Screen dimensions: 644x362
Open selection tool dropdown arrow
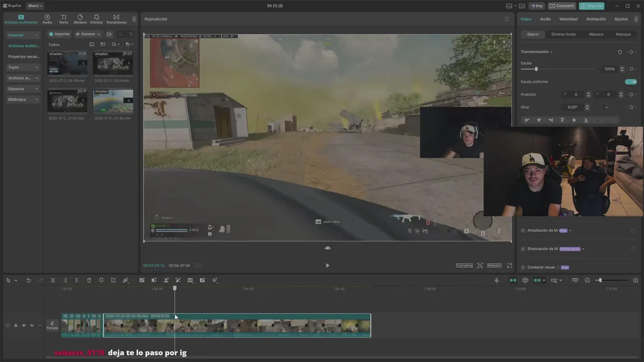coord(16,281)
